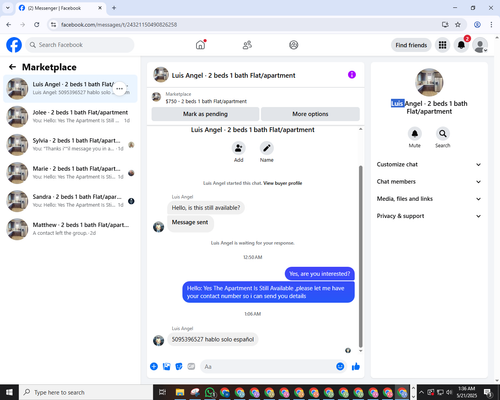The width and height of the screenshot is (500, 400).
Task: Open options menu for Luis Angel chat
Action: [120, 89]
